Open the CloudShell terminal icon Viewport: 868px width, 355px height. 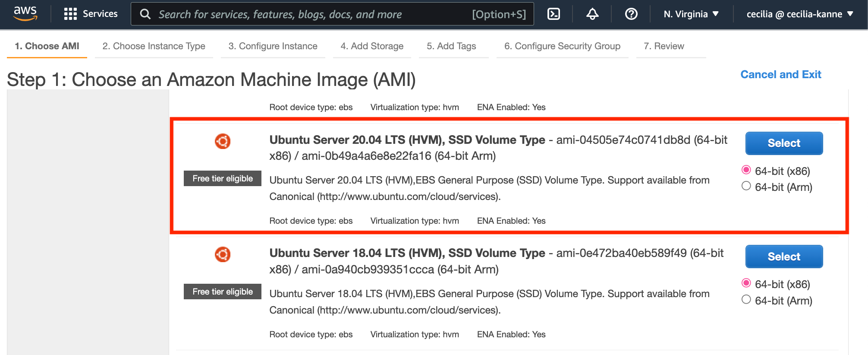point(554,14)
